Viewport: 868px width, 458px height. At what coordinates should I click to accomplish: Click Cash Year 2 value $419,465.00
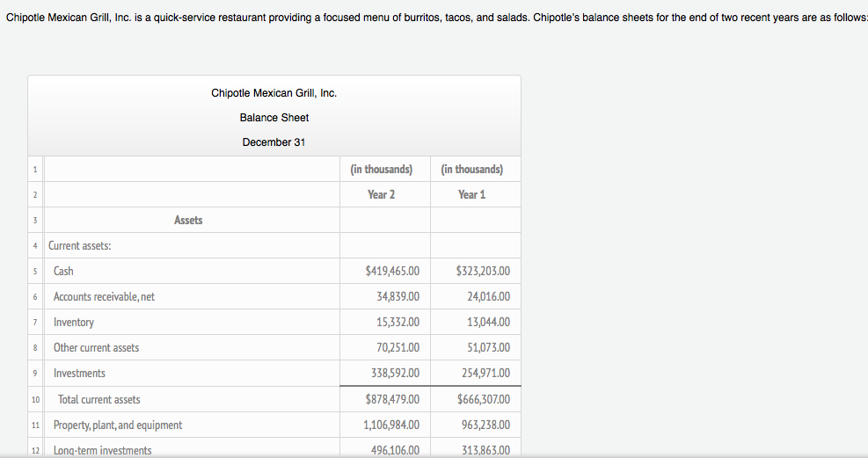coord(392,271)
